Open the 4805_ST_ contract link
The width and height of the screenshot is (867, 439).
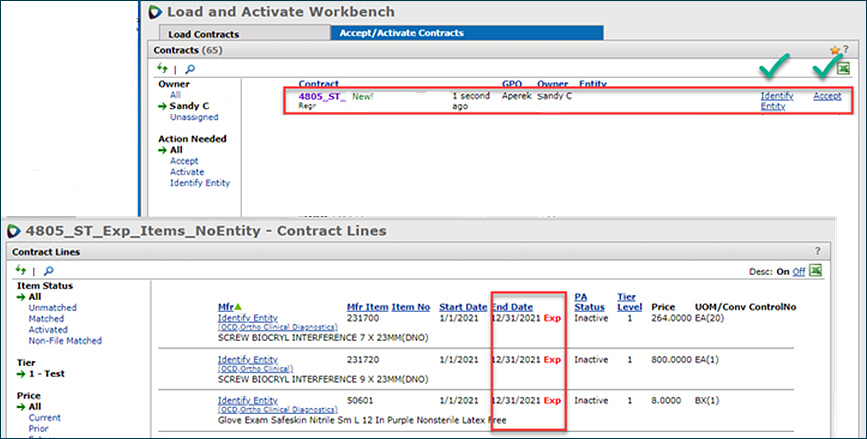pos(321,95)
